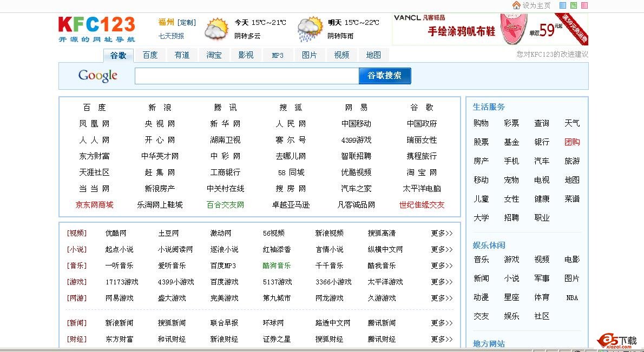Select the green theme color square
The width and height of the screenshot is (644, 352).
pos(574,6)
